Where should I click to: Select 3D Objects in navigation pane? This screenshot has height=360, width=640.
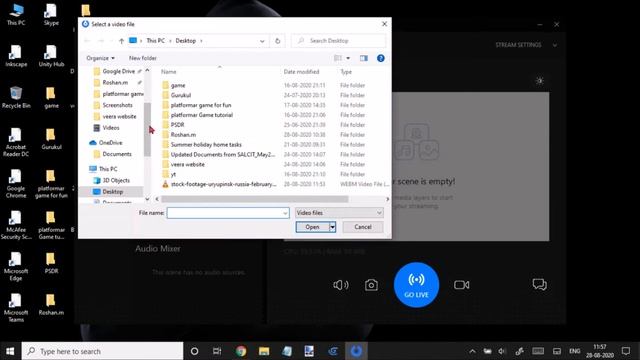[116, 180]
